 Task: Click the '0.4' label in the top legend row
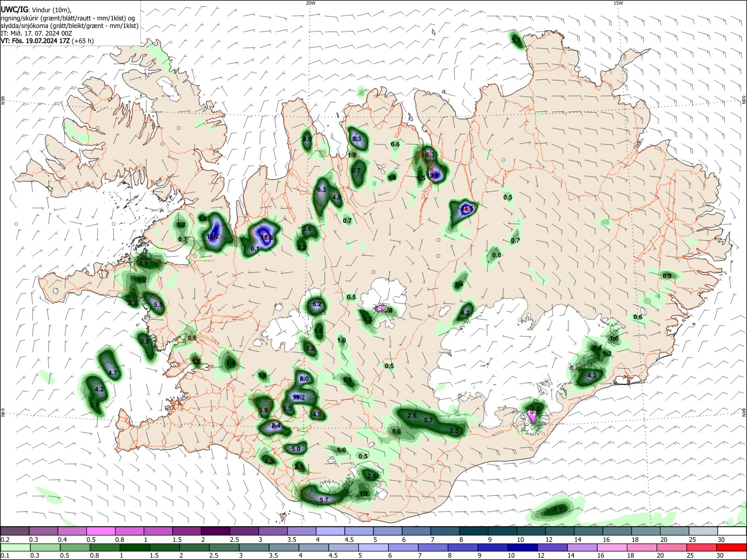[62, 539]
